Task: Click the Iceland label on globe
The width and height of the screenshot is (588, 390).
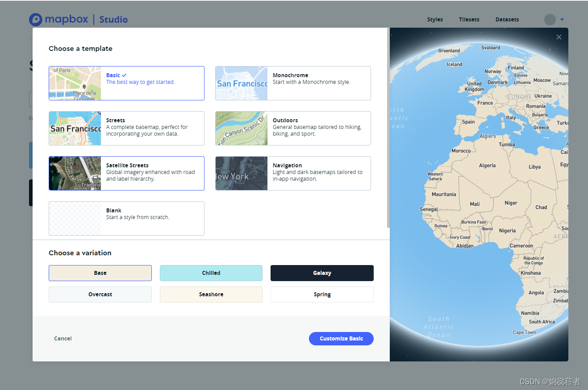Action: 455,64
